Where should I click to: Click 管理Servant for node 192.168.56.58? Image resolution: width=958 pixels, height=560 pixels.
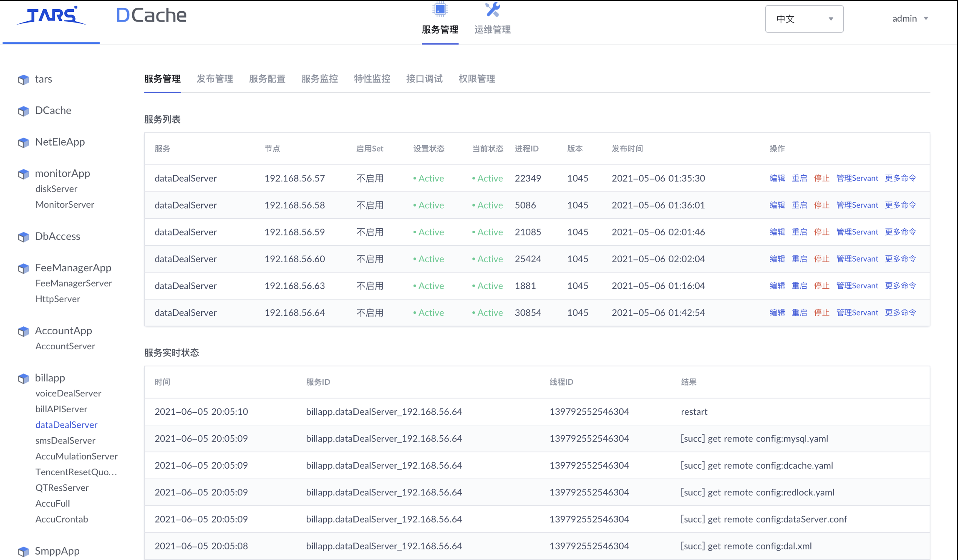(857, 205)
